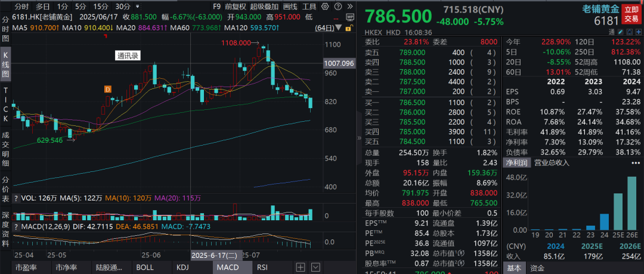Click the 通讯录 tooltip label on chart
Viewport: 644px width, 274px height.
tap(128, 56)
